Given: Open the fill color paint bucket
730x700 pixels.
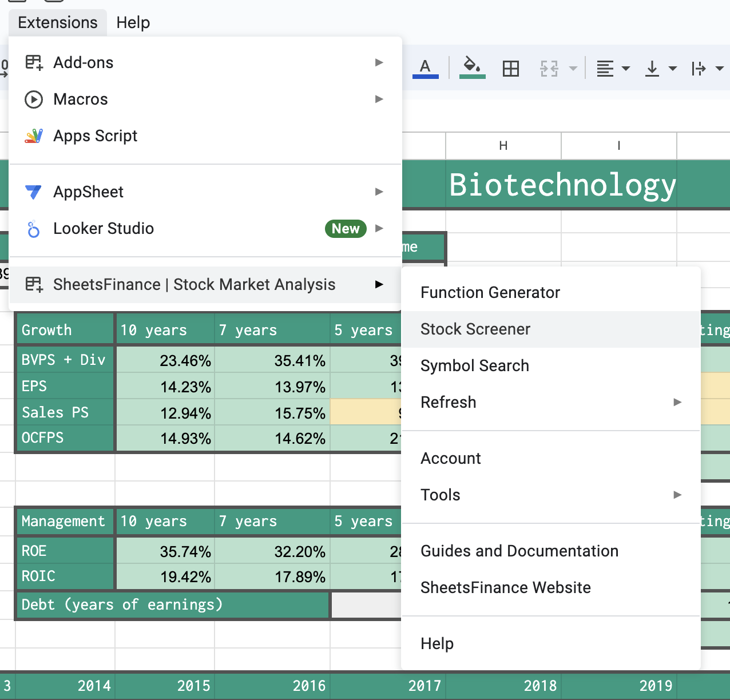Looking at the screenshot, I should coord(472,68).
